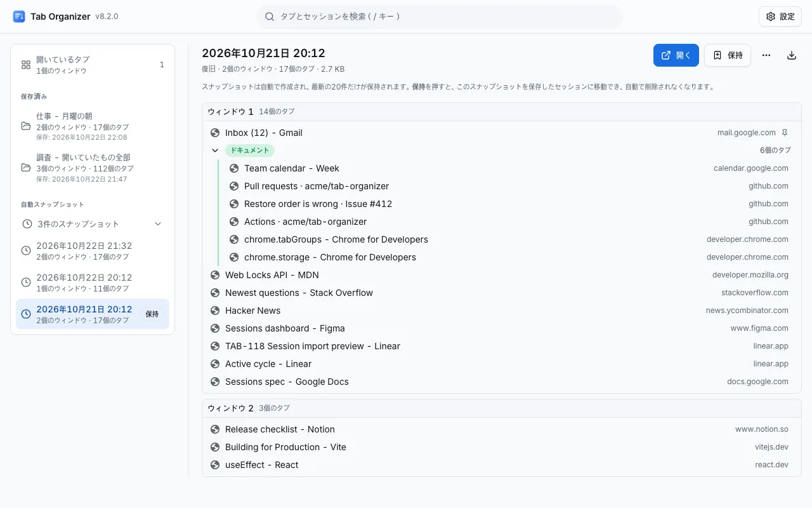Image resolution: width=812 pixels, height=508 pixels.
Task: Click chrome.storage - Chrome for Developers
Action: coord(509,257)
